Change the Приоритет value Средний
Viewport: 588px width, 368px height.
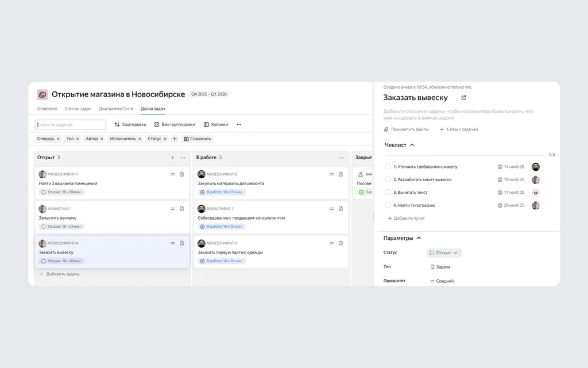(442, 281)
